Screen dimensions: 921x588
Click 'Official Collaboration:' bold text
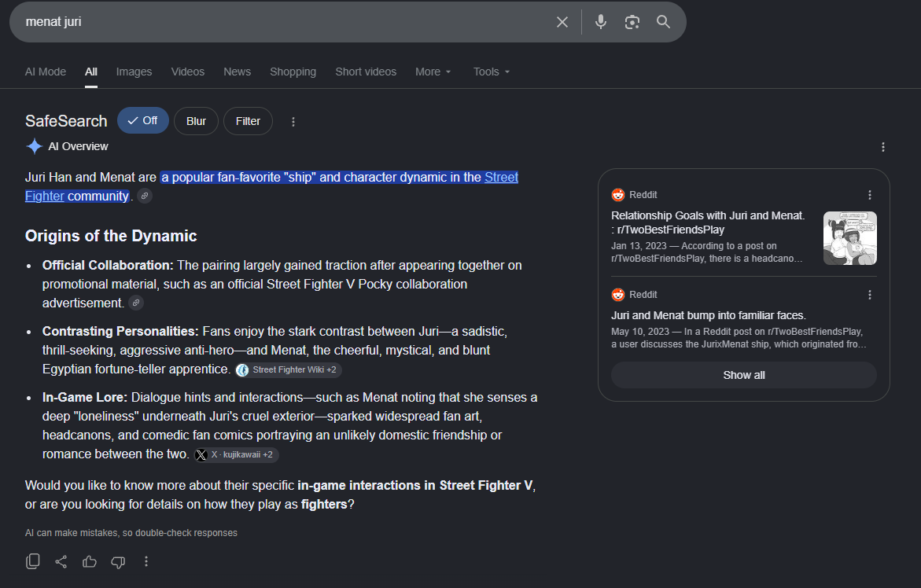click(x=108, y=265)
